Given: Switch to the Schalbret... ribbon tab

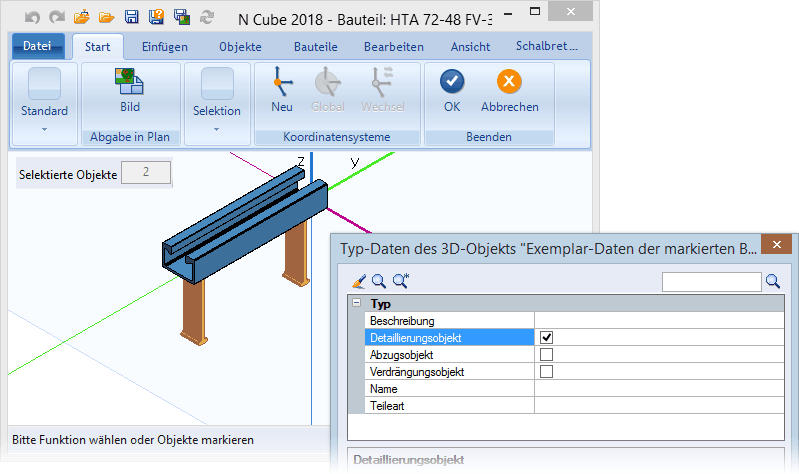Looking at the screenshot, I should [546, 46].
